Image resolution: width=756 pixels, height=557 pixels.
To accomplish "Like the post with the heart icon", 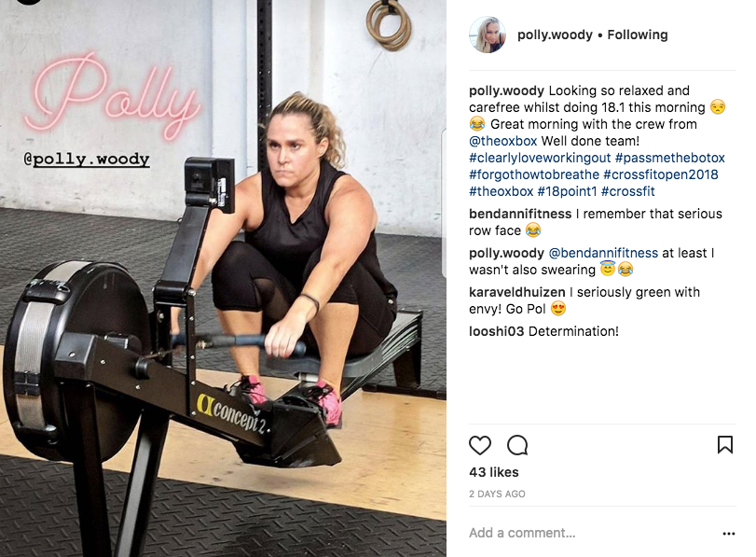I will pyautogui.click(x=480, y=445).
